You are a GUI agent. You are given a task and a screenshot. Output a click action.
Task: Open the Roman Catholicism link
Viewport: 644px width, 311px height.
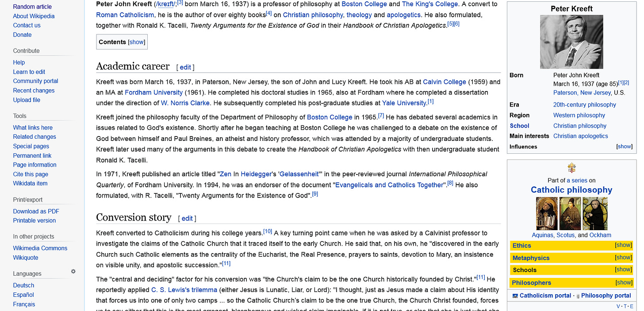(x=125, y=15)
